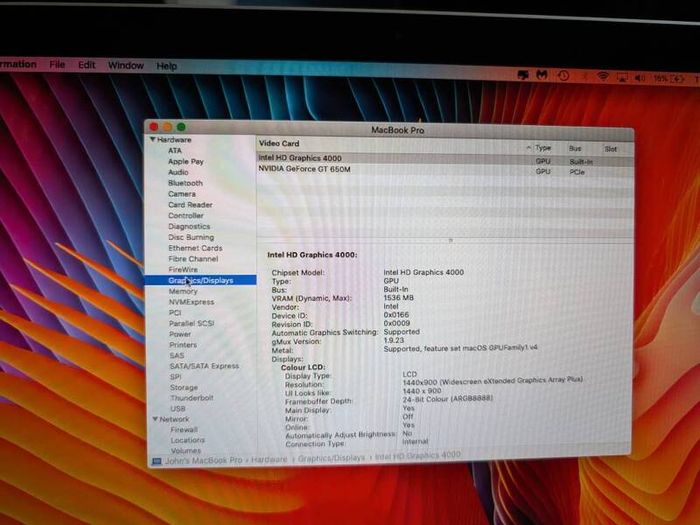Image resolution: width=700 pixels, height=525 pixels.
Task: Select Parallel SCSI in the sidebar
Action: point(192,323)
